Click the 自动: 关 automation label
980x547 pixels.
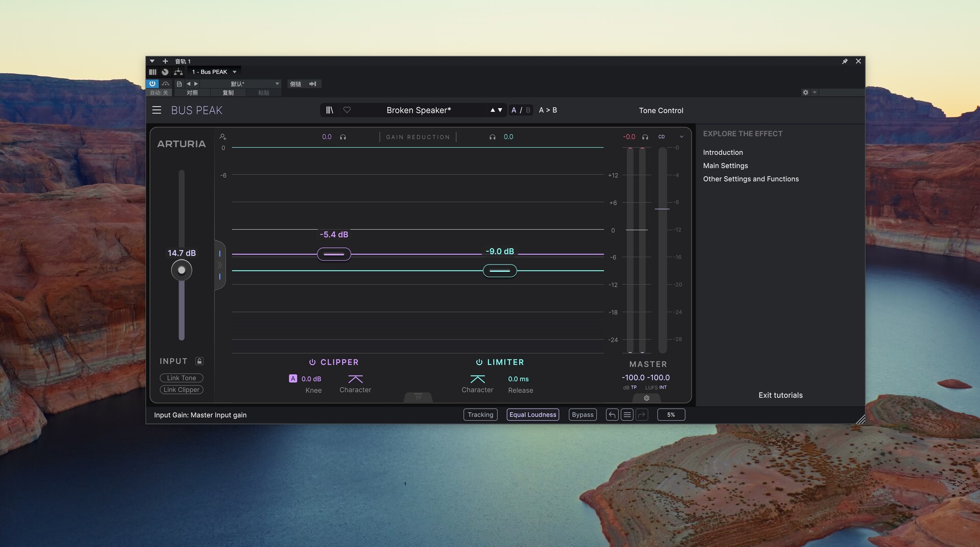(159, 93)
